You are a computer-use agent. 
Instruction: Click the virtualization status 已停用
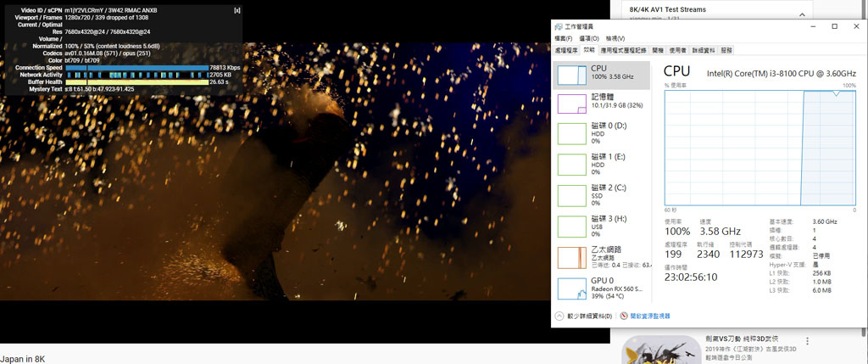point(821,256)
